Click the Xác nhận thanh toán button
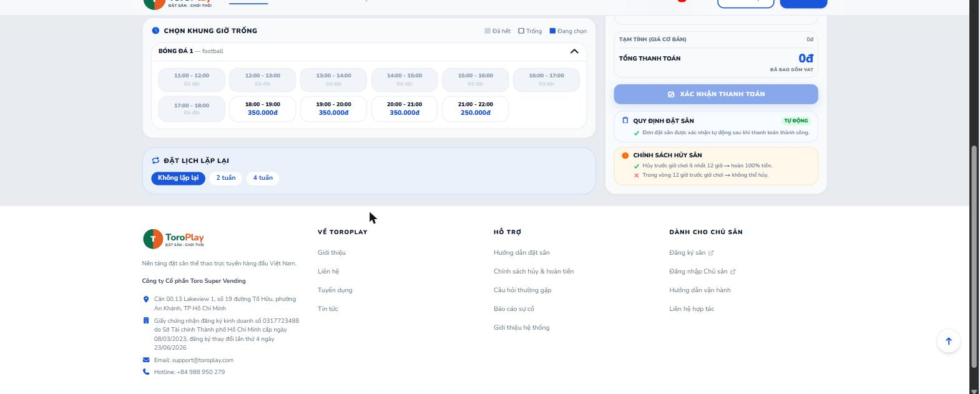Viewport: 980px width, 394px height. click(716, 94)
